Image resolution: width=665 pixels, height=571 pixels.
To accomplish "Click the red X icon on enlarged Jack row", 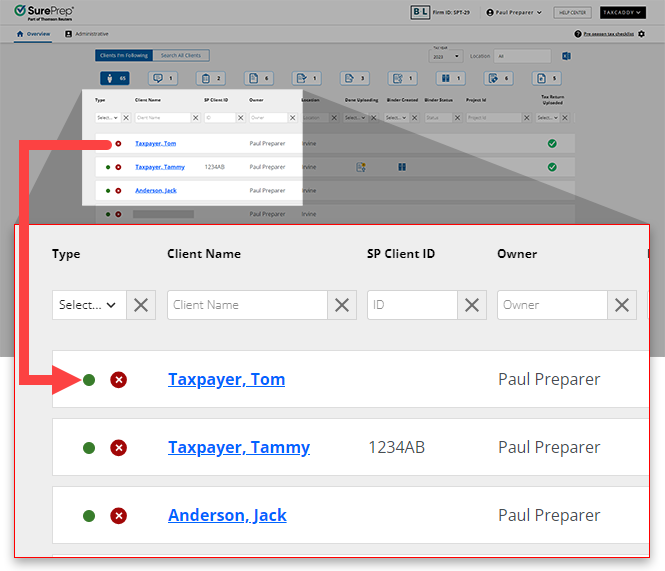I will pos(119,516).
